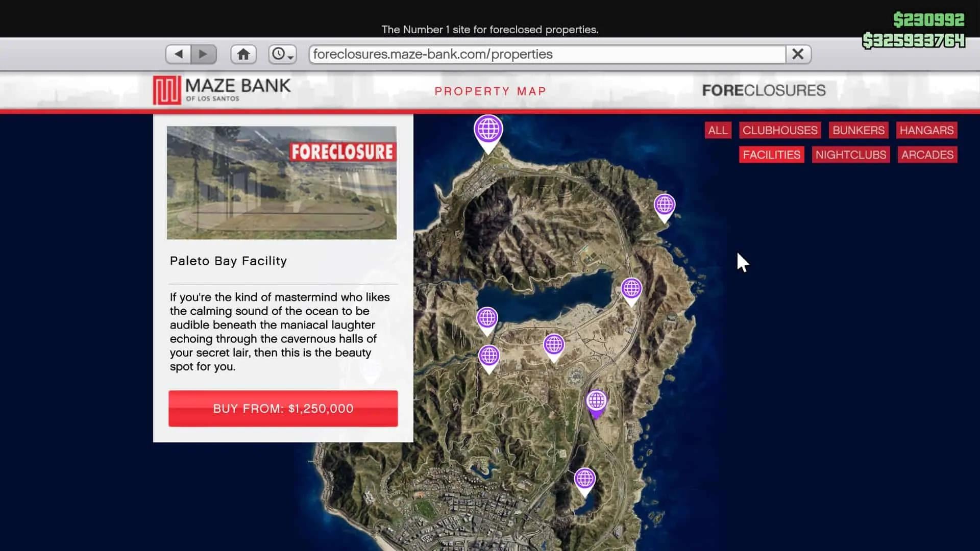Select the facility marker on the northeast coast
980x551 pixels.
tap(664, 206)
